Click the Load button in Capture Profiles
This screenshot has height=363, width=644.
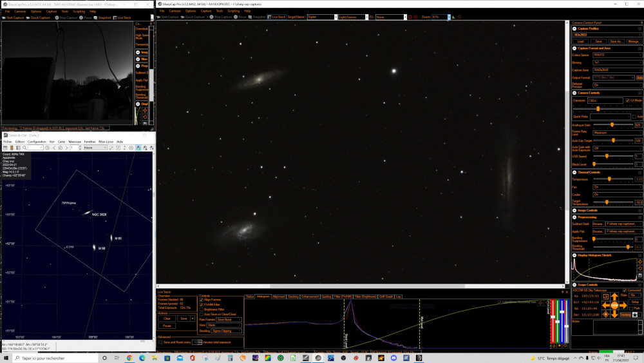(x=580, y=41)
